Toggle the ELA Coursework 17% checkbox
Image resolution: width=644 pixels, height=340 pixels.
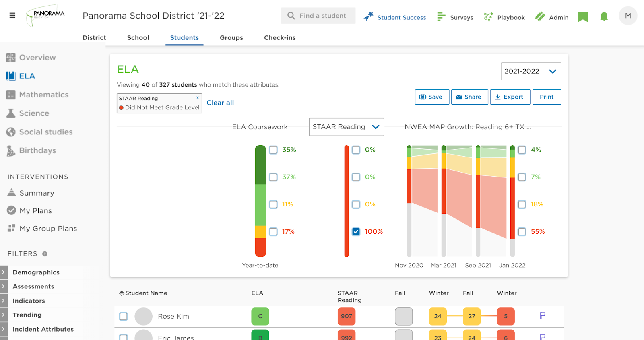pos(273,232)
